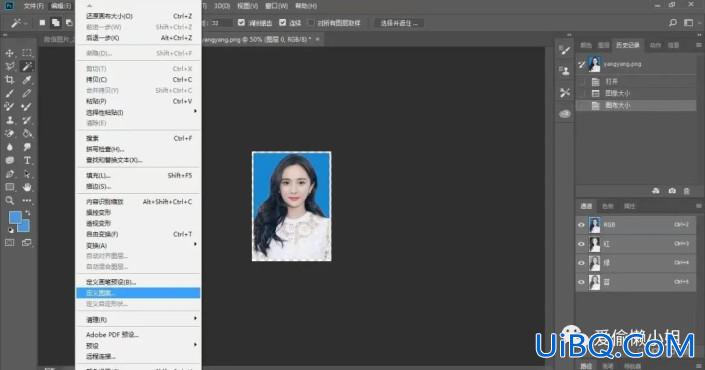Choose Adobe PDF 预设 menu item
705x370 pixels.
point(138,335)
